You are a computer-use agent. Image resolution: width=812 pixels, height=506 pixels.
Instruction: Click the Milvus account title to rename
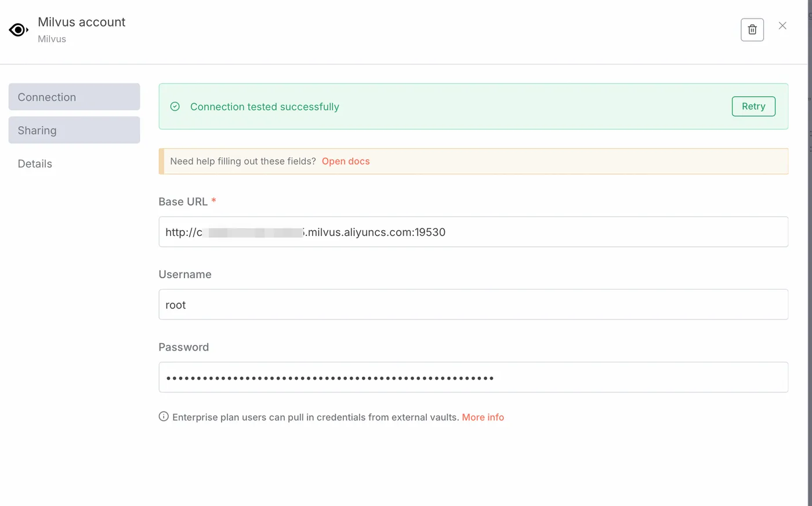pyautogui.click(x=82, y=22)
